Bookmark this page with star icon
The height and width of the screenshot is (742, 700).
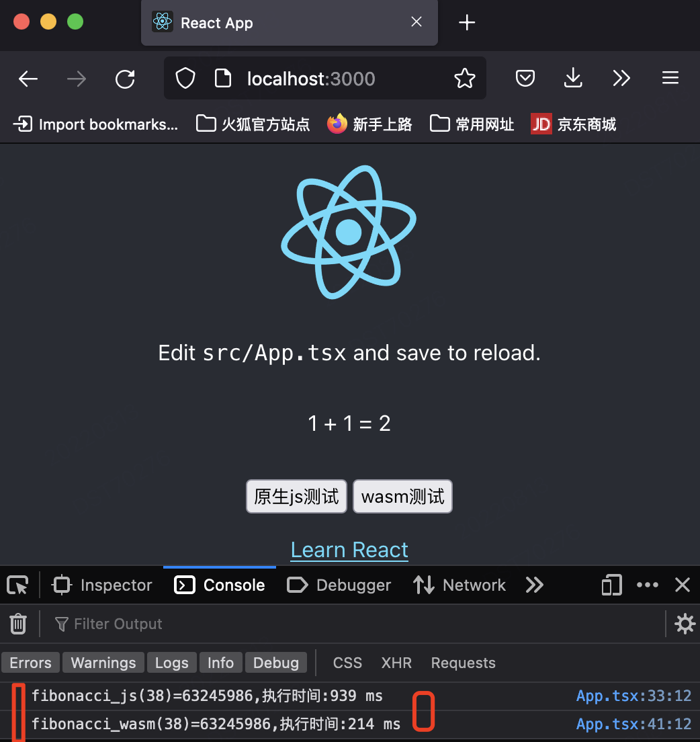tap(464, 79)
